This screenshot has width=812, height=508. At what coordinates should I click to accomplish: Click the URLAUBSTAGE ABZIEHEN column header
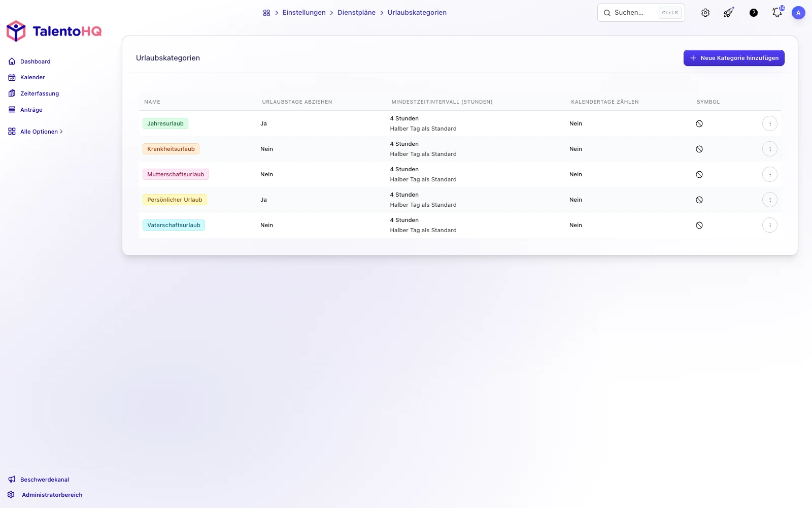pyautogui.click(x=297, y=102)
